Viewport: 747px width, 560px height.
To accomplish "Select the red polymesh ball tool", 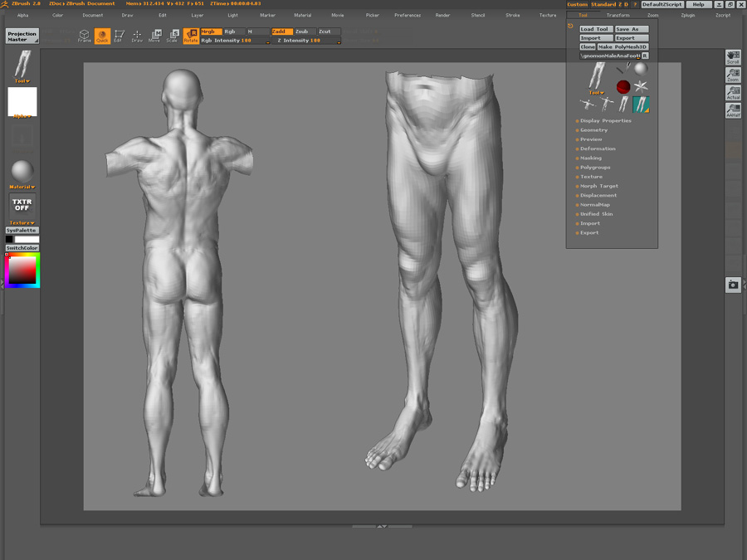I will [623, 86].
